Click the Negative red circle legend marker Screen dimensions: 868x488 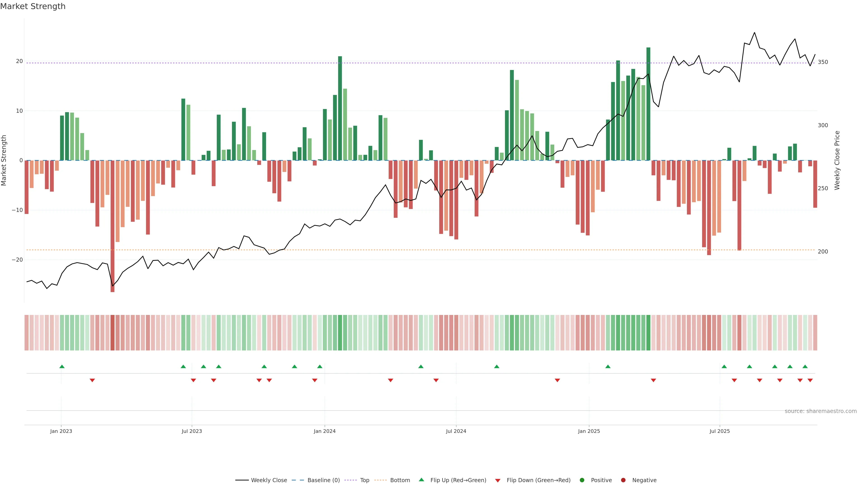[623, 480]
